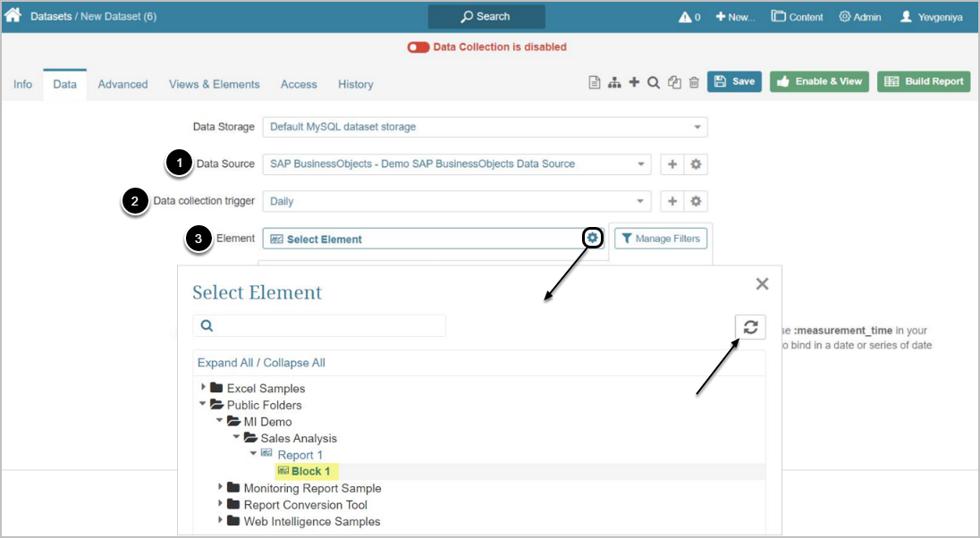Add a new Data Source with plus

672,164
